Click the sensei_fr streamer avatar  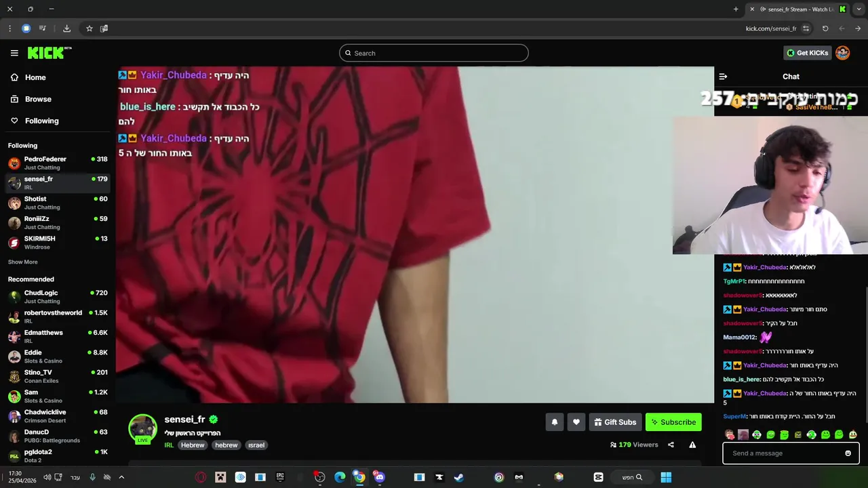coord(142,429)
